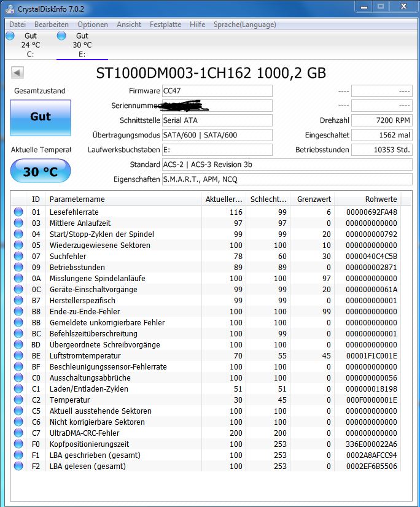
Task: Click status orb for Geräte-Einschaltvorgänge
Action: [18, 289]
